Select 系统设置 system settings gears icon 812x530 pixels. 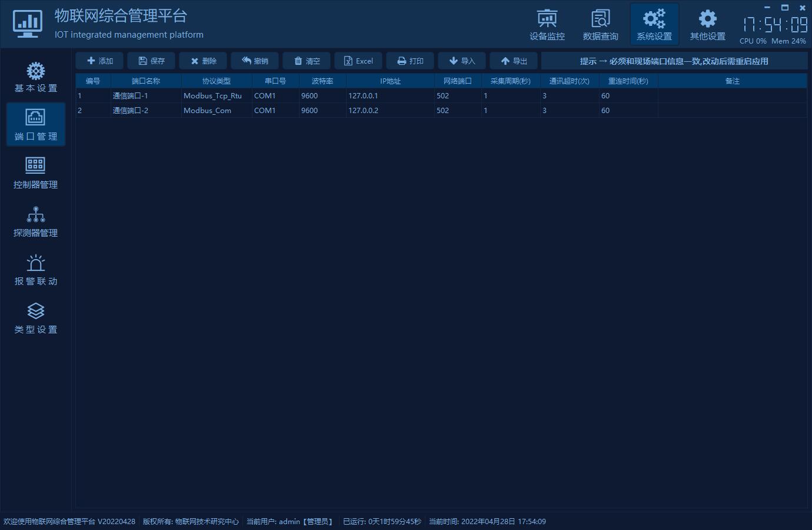pyautogui.click(x=654, y=25)
